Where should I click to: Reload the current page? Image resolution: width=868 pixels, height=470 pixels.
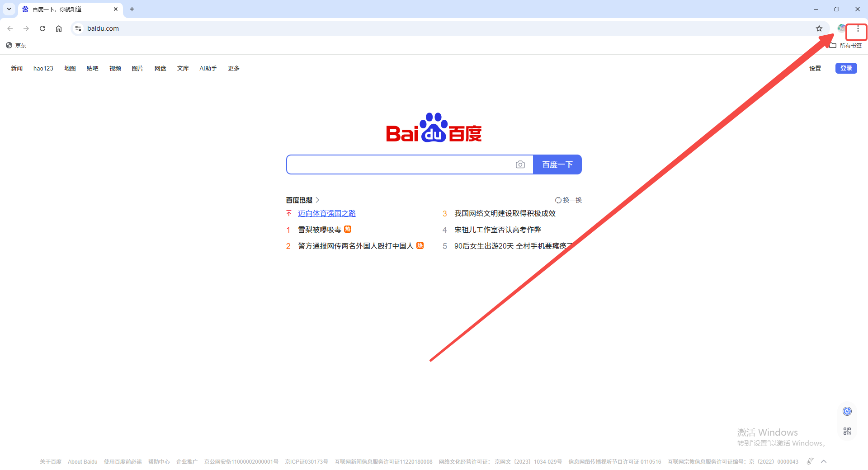(42, 28)
